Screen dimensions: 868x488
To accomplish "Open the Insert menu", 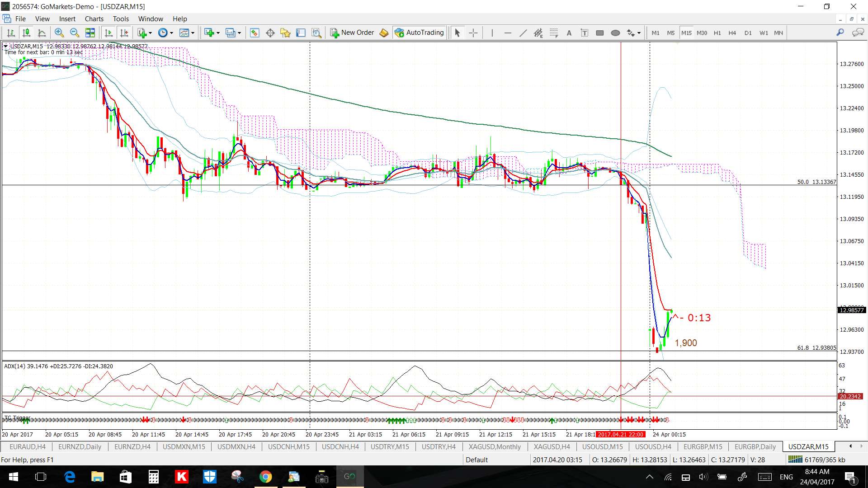I will coord(67,19).
